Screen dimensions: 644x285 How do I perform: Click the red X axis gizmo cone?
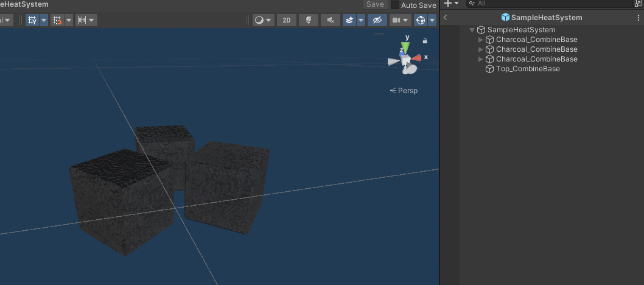point(416,58)
